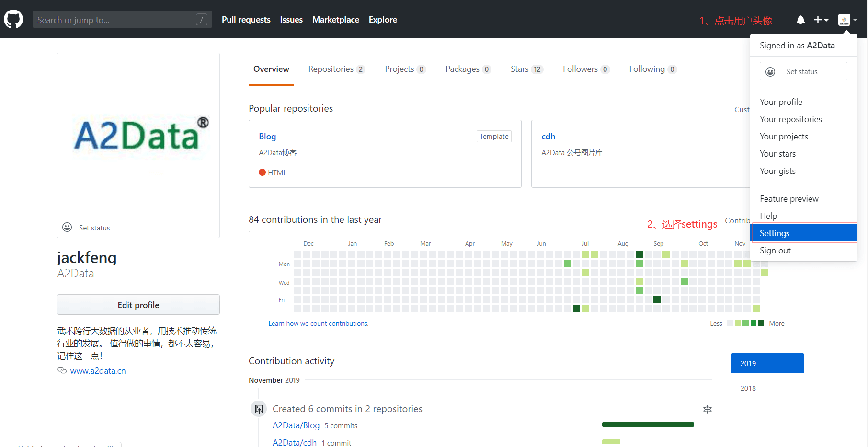Click Set status under profile picture
Image resolution: width=868 pixels, height=447 pixels.
[x=94, y=228]
